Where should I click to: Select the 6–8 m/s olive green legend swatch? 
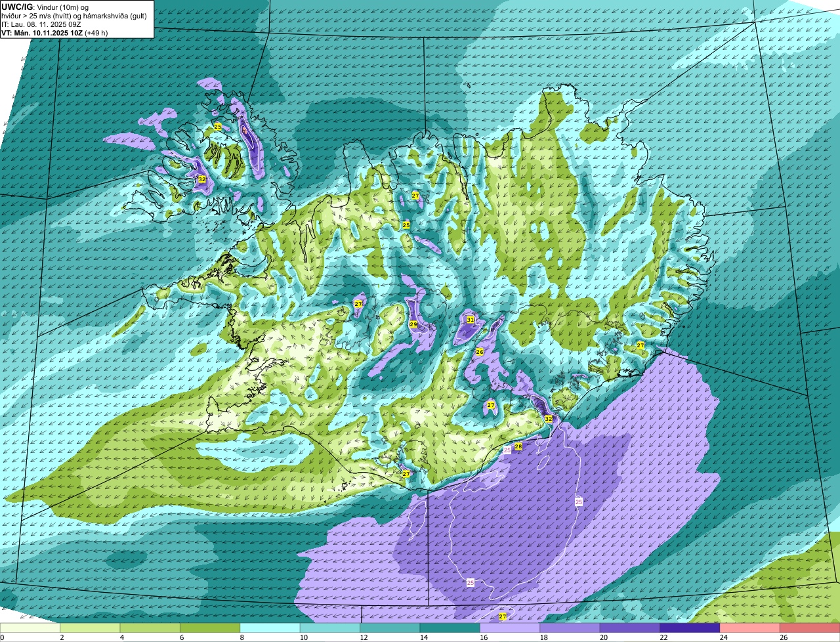pyautogui.click(x=210, y=628)
